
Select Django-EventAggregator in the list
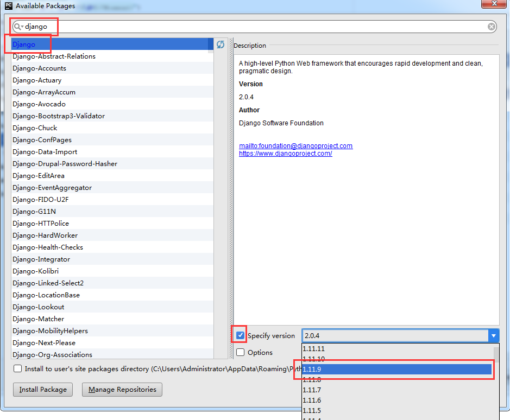112,188
